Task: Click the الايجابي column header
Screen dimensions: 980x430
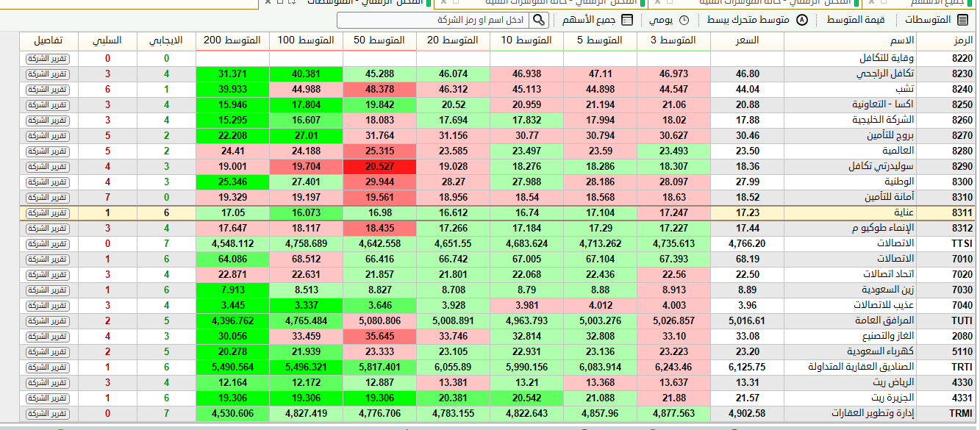Action: coord(166,40)
